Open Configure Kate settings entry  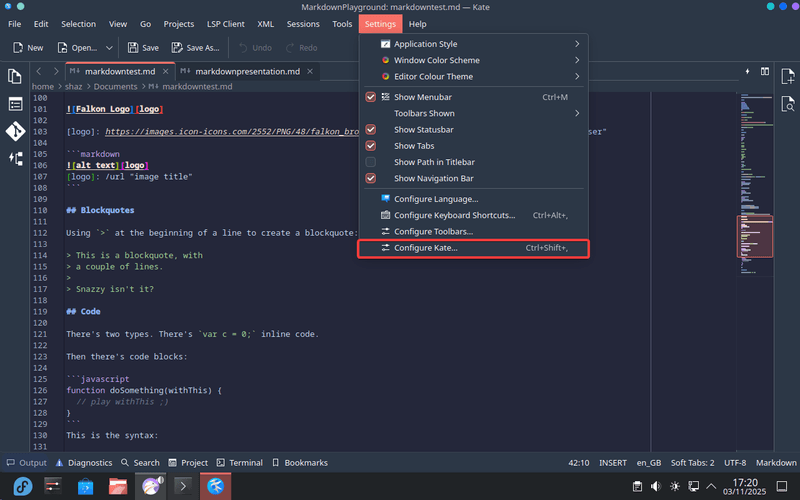(x=474, y=248)
